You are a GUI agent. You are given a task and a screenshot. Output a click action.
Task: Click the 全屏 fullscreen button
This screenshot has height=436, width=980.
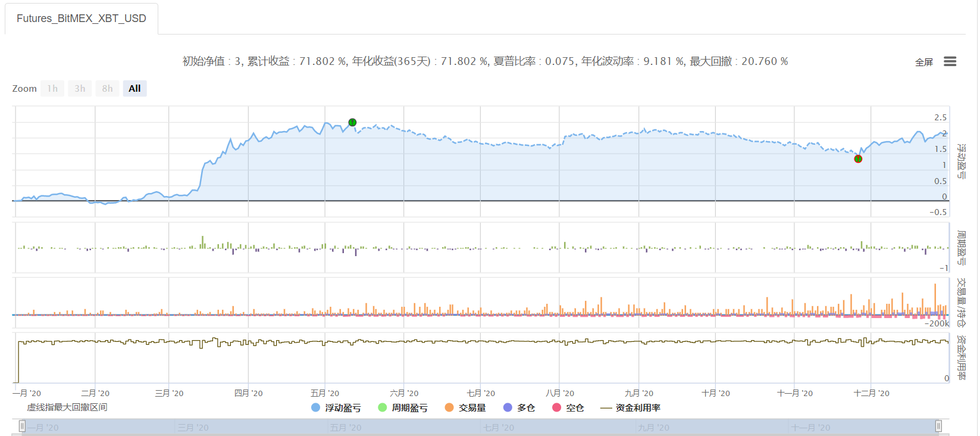pyautogui.click(x=923, y=62)
